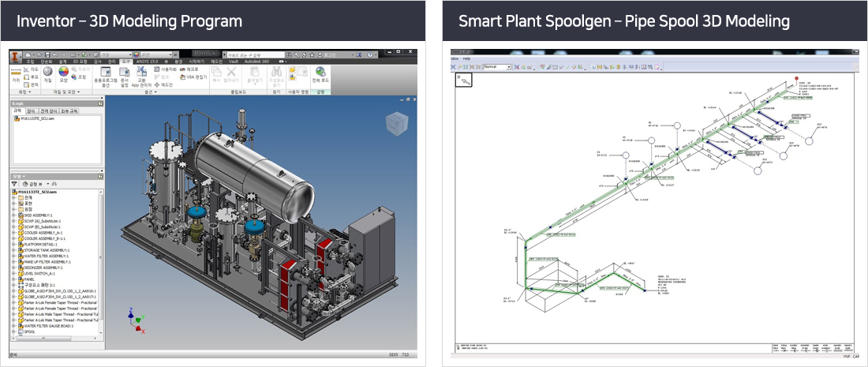Select LEVEL SWITCH_A:1 in model tree
This screenshot has width=868, height=367.
click(x=38, y=273)
